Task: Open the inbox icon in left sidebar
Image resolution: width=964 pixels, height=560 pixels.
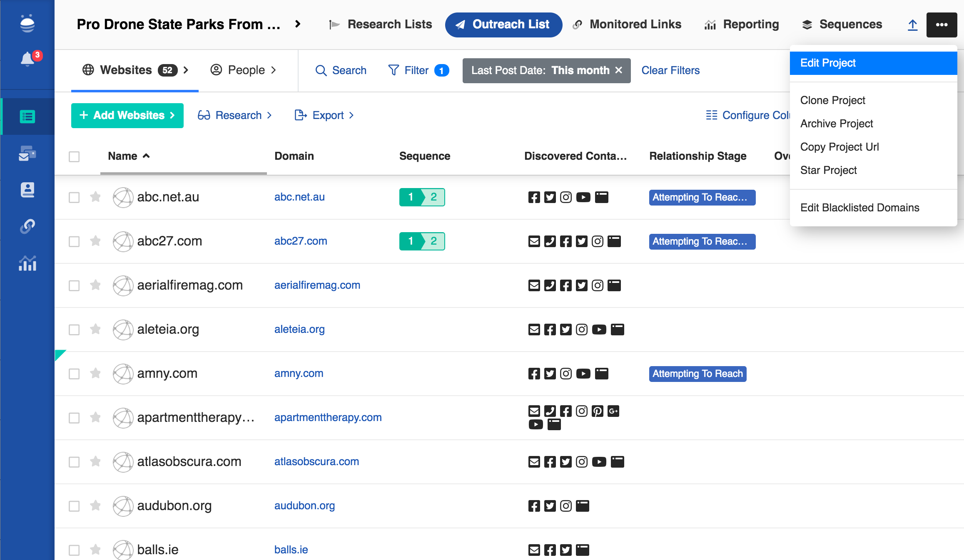Action: tap(27, 153)
